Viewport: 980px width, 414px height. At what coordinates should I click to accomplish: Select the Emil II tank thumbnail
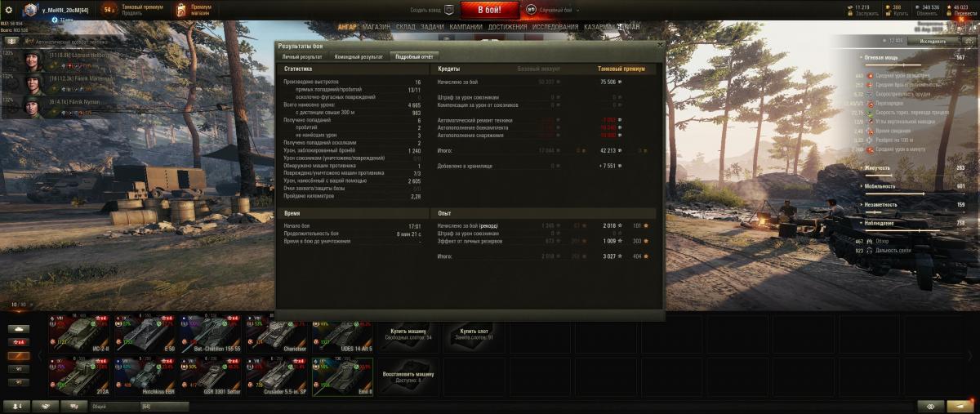[343, 376]
